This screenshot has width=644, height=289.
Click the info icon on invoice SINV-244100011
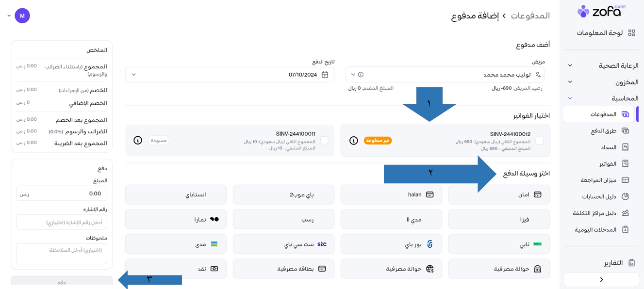pos(138,140)
